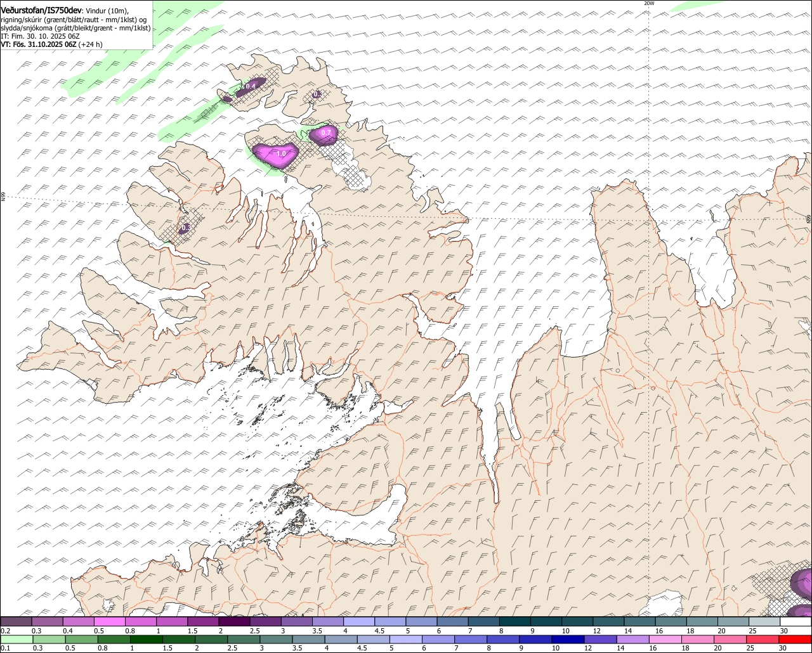This screenshot has height=653, width=812.
Task: Pick the dark teal swatch above 8, top row
Action: click(x=515, y=622)
